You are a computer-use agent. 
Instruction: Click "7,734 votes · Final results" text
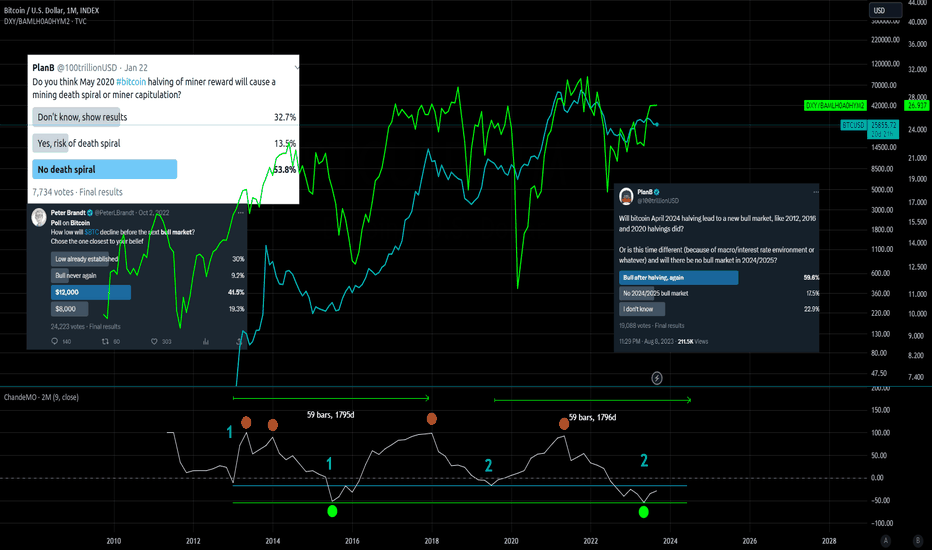point(77,192)
